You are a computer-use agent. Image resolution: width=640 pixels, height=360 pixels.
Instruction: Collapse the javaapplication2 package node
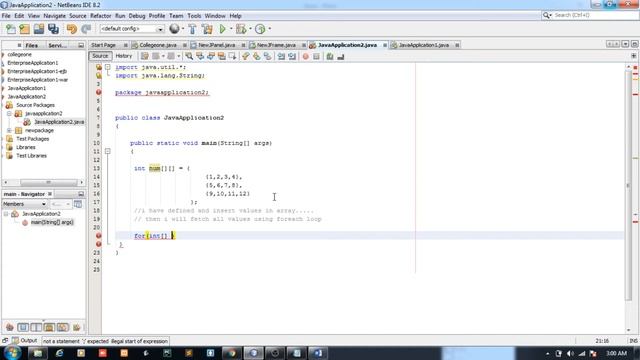[9, 113]
